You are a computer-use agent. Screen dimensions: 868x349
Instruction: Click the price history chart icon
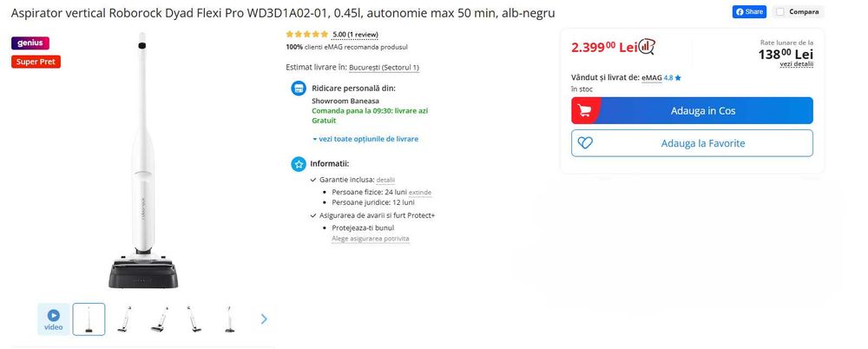[647, 47]
